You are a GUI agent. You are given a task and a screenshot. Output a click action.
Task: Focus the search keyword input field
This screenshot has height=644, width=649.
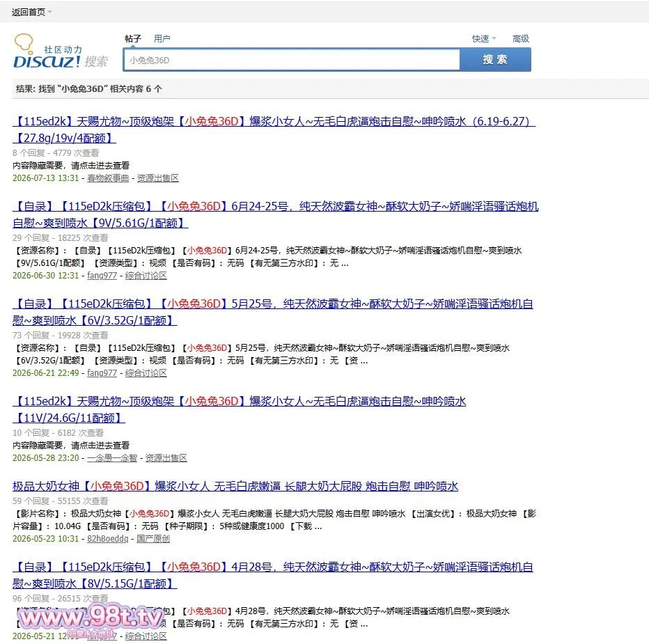coord(291,60)
